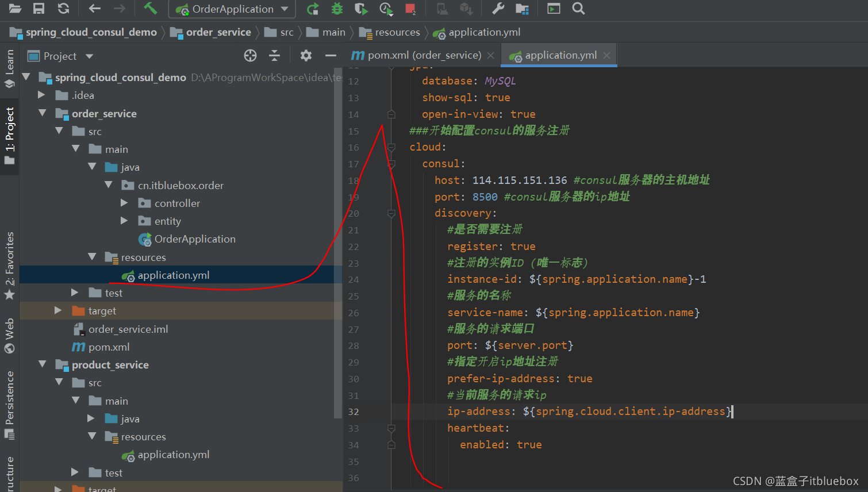This screenshot has height=492, width=868.
Task: Expand the controller package
Action: (124, 203)
